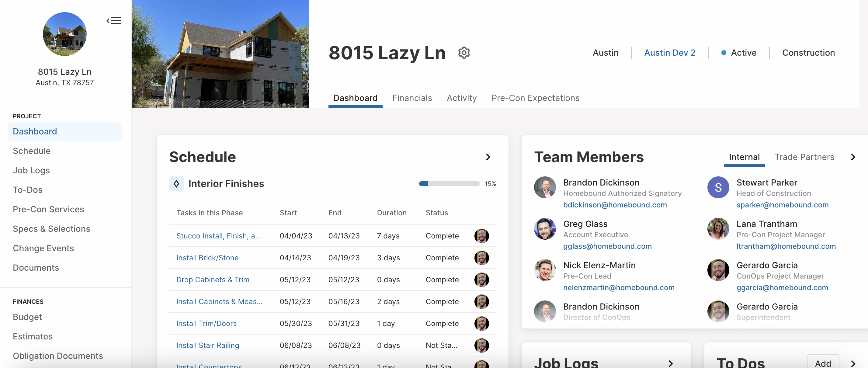Viewport: 868px width, 368px height.
Task: Click the Interior Finishes diamond phase icon
Action: tap(176, 184)
